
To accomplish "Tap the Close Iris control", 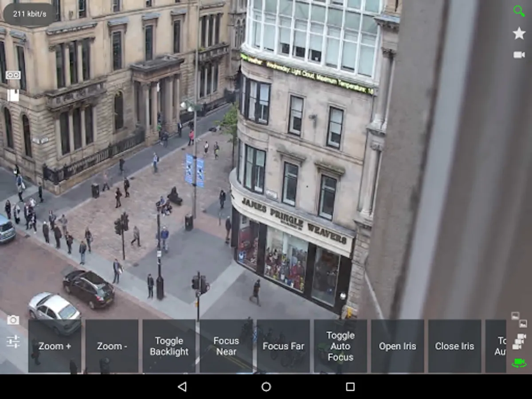I will point(455,346).
